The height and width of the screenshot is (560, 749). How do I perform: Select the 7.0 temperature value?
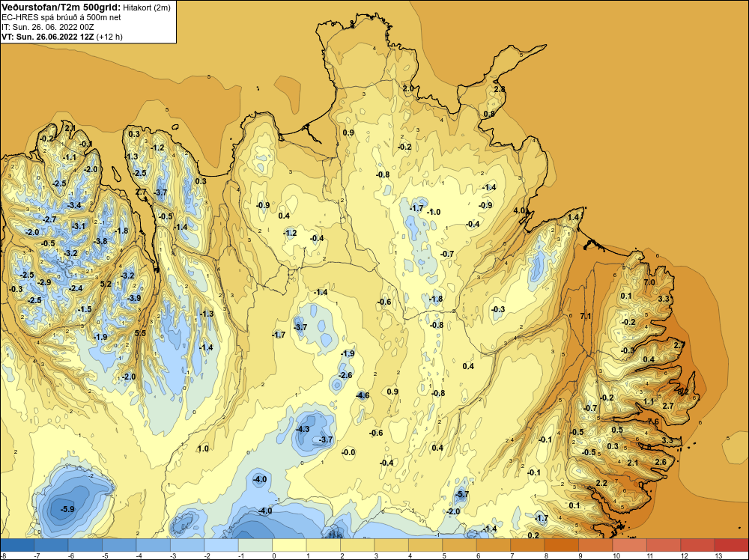coord(649,282)
